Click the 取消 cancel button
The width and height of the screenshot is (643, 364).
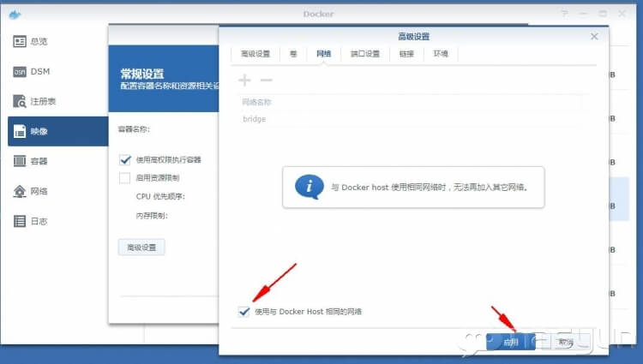point(566,342)
